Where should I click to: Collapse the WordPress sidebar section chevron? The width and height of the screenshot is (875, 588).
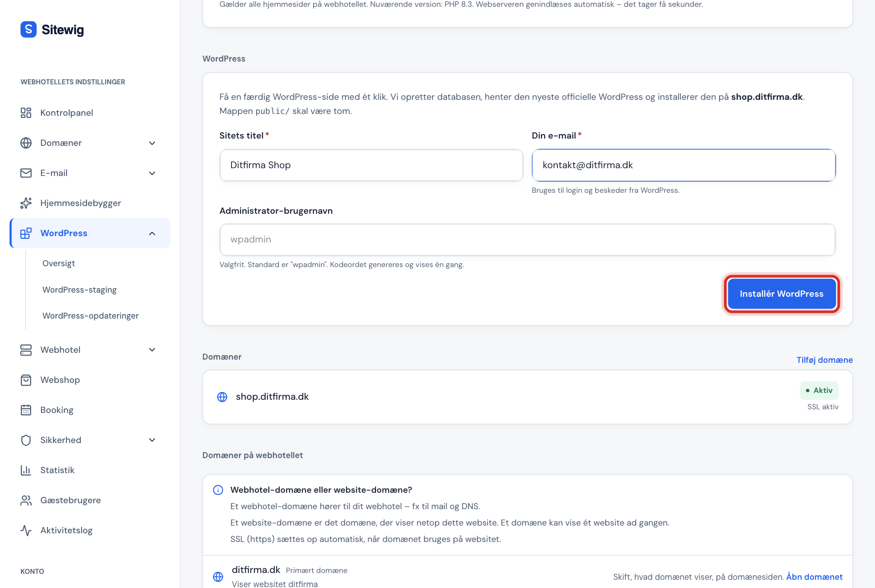pyautogui.click(x=152, y=233)
